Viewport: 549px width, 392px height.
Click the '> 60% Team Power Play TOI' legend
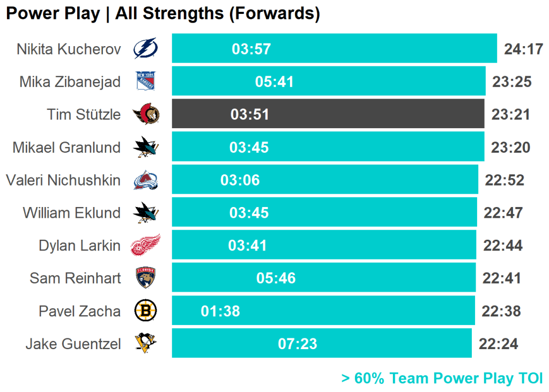442,379
